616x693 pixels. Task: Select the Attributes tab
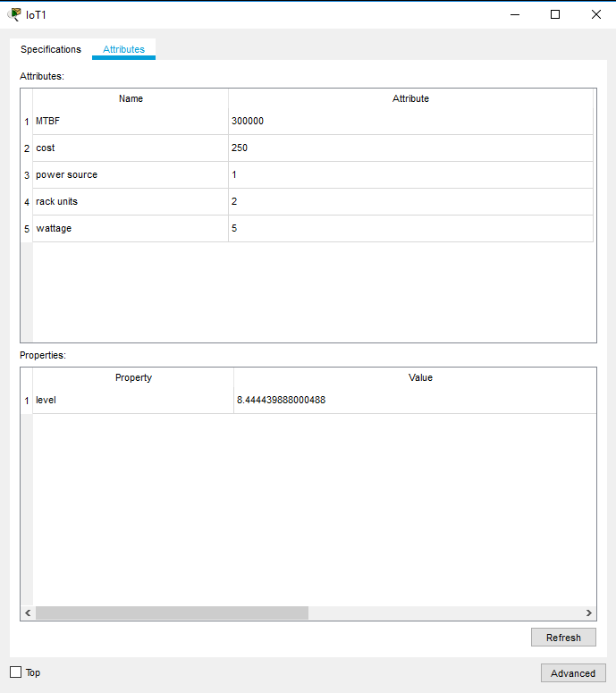pyautogui.click(x=123, y=49)
